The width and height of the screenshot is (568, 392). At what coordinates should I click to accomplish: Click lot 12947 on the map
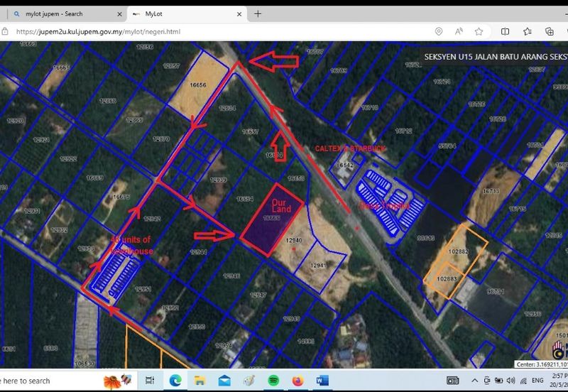pyautogui.click(x=258, y=295)
